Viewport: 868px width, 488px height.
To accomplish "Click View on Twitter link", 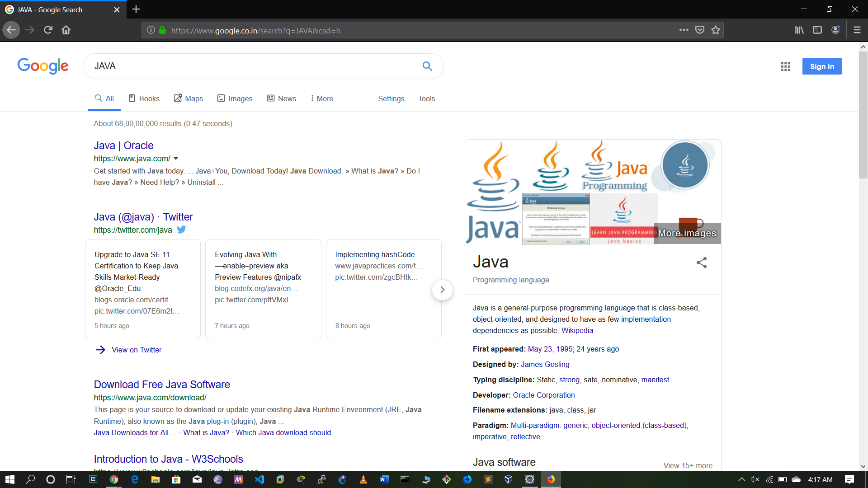I will [x=136, y=350].
